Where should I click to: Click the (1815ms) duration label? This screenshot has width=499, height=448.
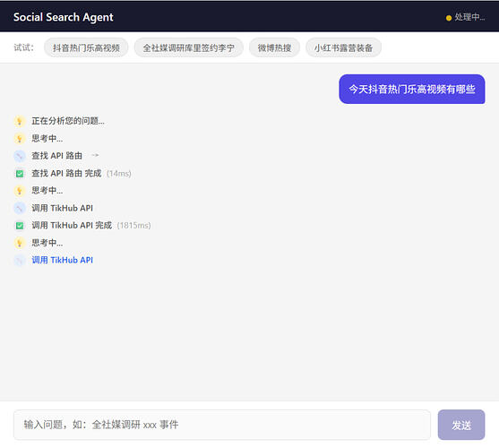(134, 226)
